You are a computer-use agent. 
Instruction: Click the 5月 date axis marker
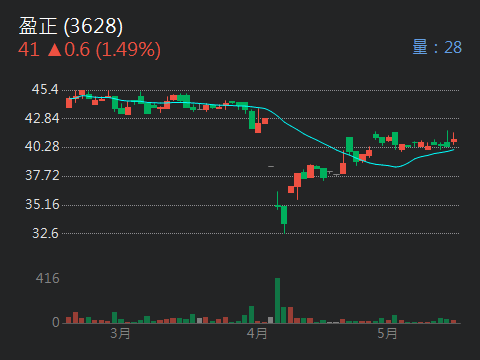(387, 333)
